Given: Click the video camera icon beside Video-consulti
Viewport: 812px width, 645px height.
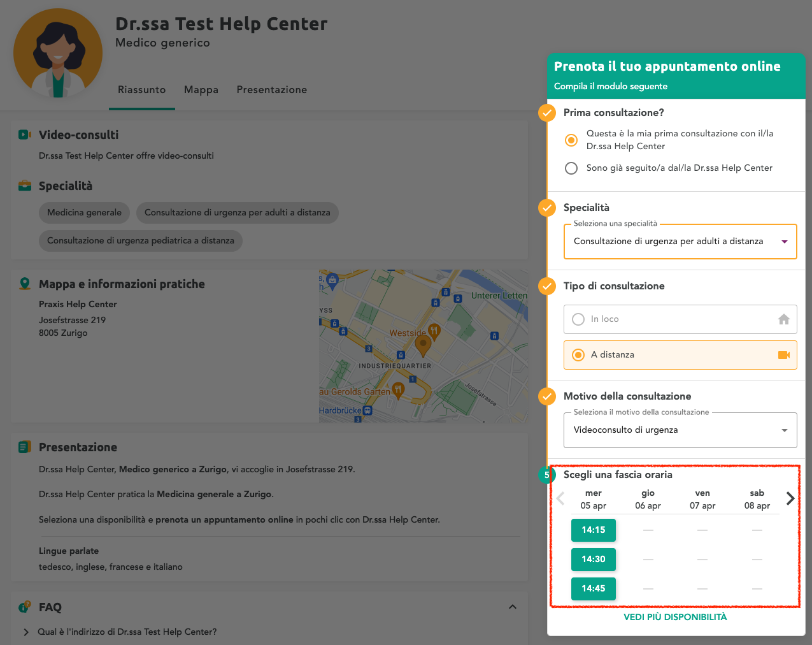Looking at the screenshot, I should 25,134.
